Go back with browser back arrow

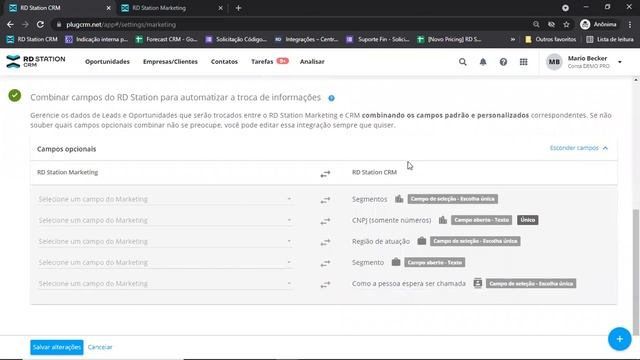10,24
